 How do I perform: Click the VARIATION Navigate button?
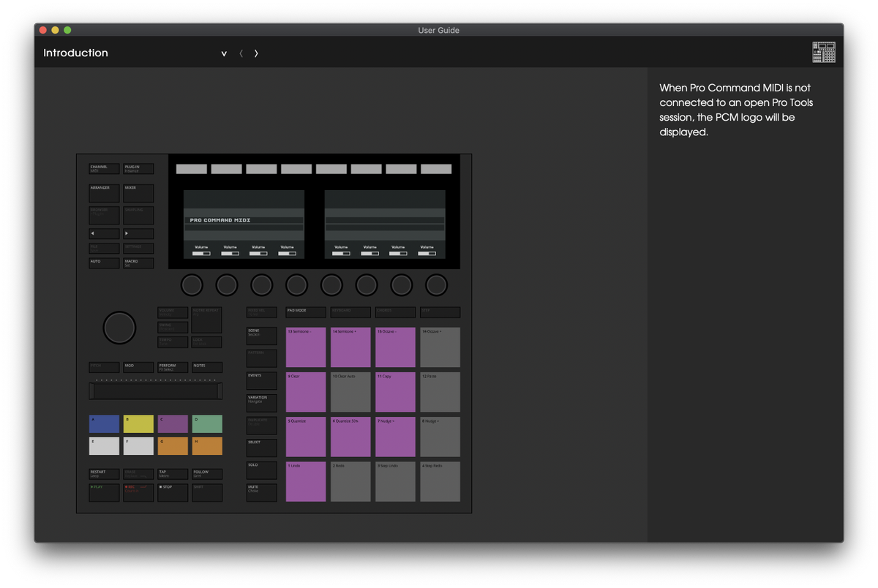coord(262,403)
